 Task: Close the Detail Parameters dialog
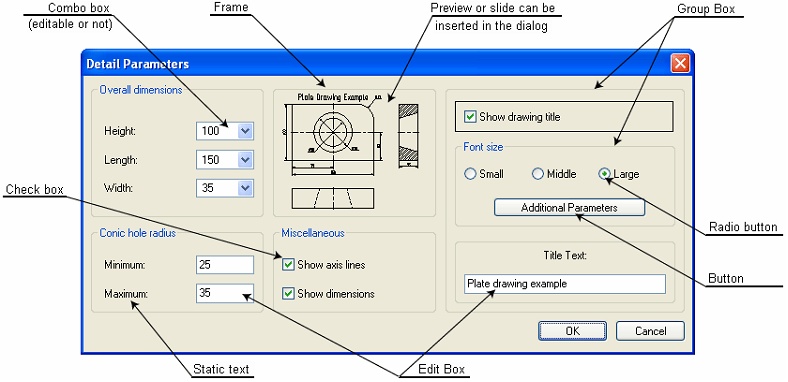coord(680,63)
